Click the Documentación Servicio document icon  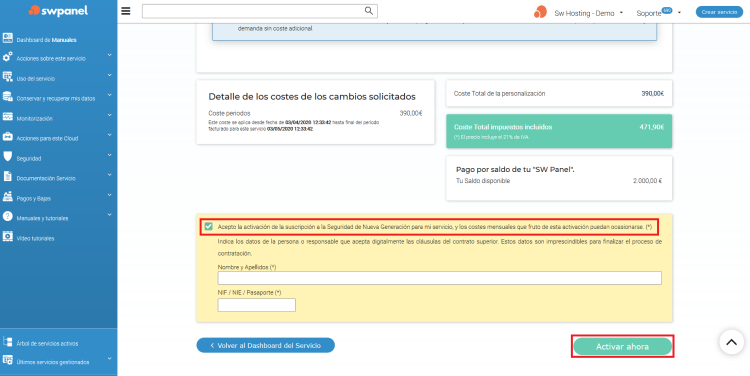pos(7,177)
